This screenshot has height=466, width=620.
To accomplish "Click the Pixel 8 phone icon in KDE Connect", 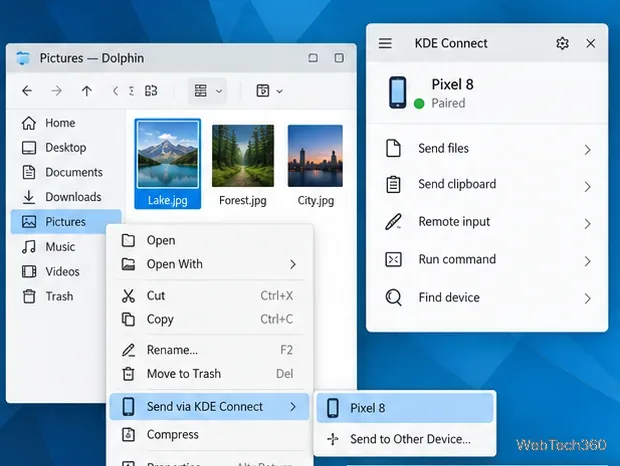I will point(397,92).
